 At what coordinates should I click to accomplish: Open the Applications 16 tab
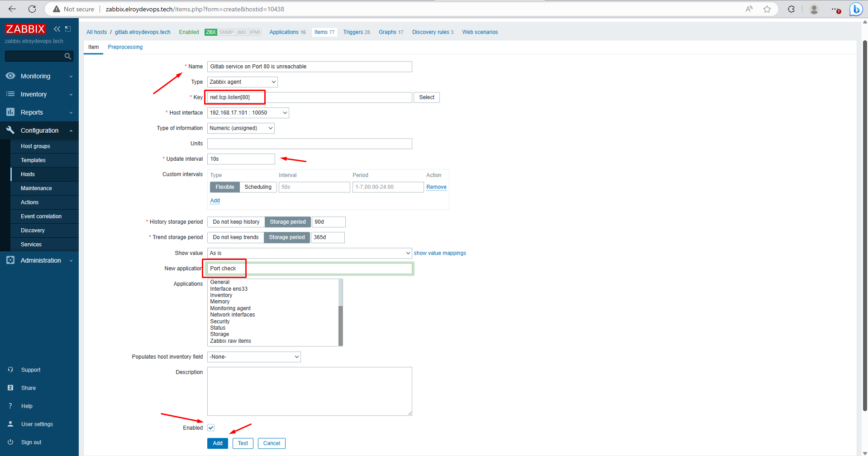click(287, 32)
